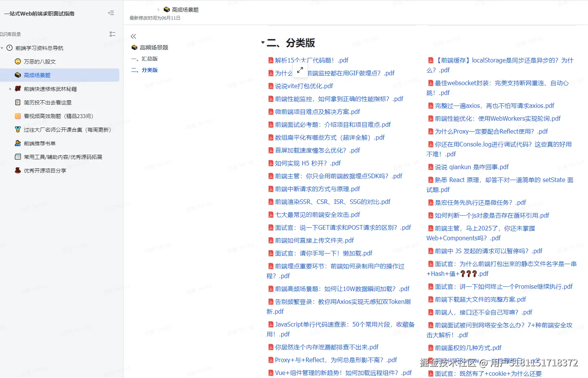Click the book icon in the 高频场景题 breadcrumb
Screen dimensions: 588x378
click(167, 9)
